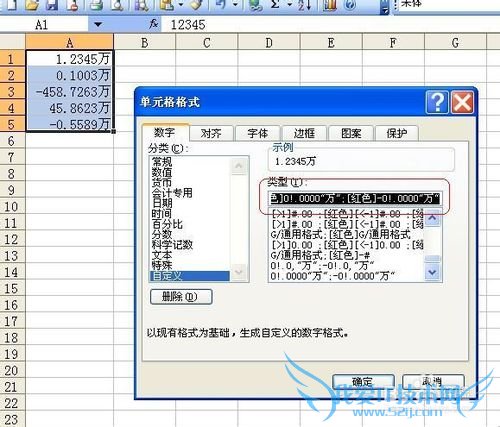Select 会计专用 in the category list
Viewport: 500px width, 427px height.
(172, 193)
